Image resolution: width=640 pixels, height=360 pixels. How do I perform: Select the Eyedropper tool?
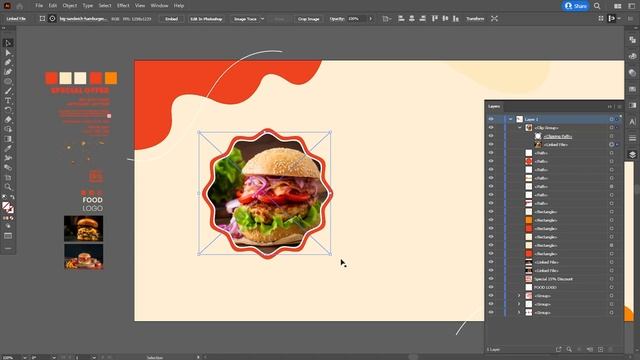pyautogui.click(x=8, y=148)
